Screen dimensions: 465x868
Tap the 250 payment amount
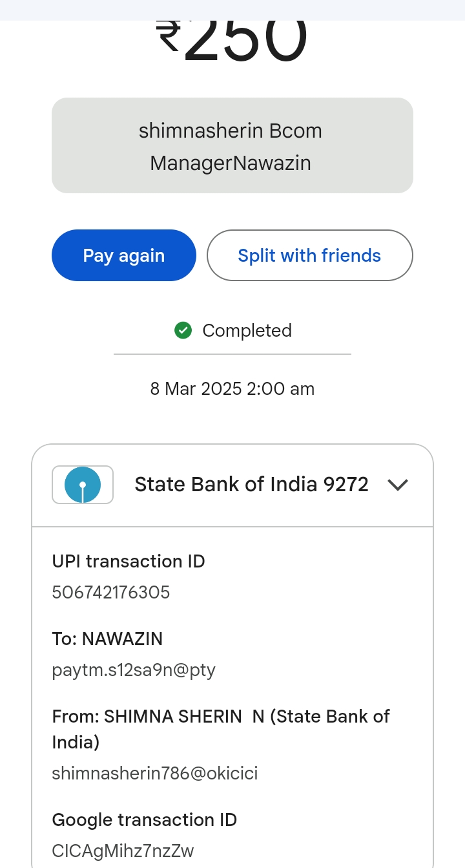245,40
